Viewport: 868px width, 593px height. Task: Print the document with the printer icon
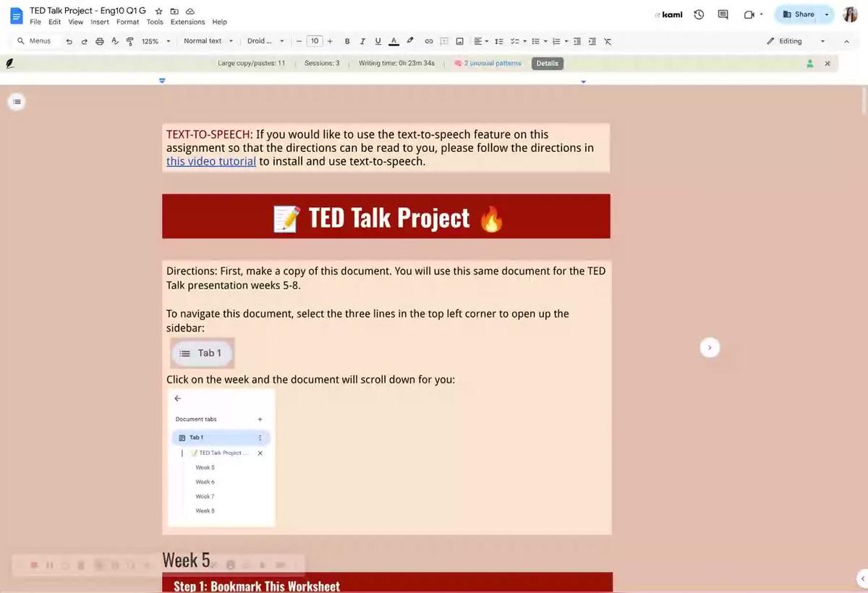[x=100, y=41]
